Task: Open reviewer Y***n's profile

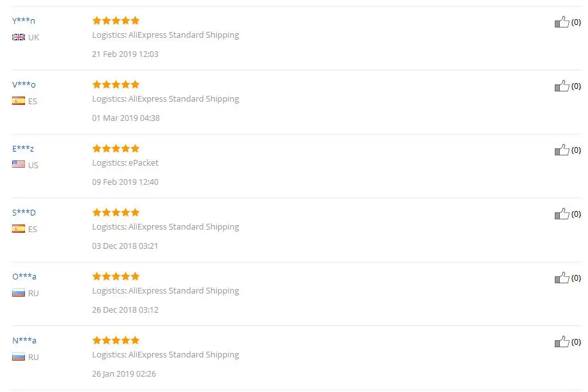Action: (24, 20)
